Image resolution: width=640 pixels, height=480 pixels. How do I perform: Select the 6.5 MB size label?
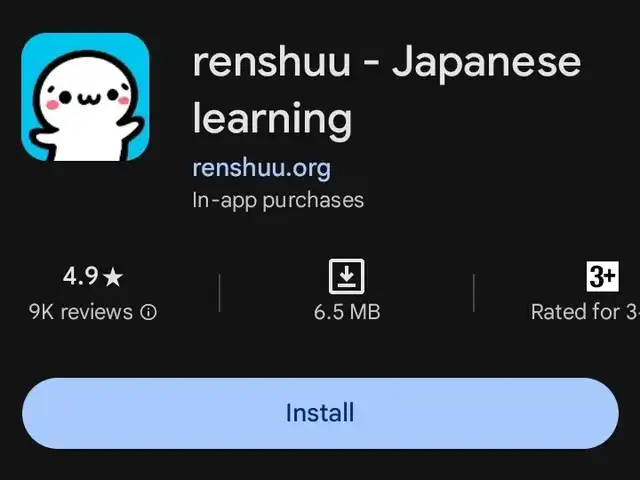click(347, 312)
